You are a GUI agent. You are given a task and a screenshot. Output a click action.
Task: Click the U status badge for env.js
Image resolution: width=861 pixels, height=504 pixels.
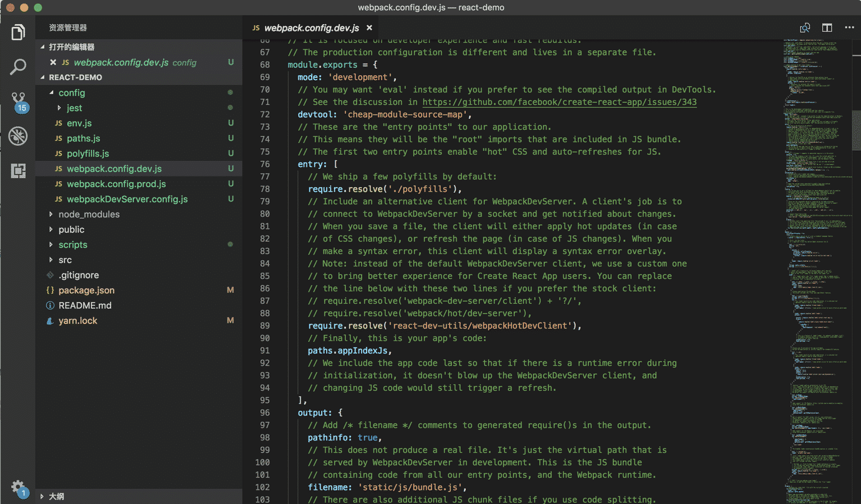pyautogui.click(x=230, y=123)
